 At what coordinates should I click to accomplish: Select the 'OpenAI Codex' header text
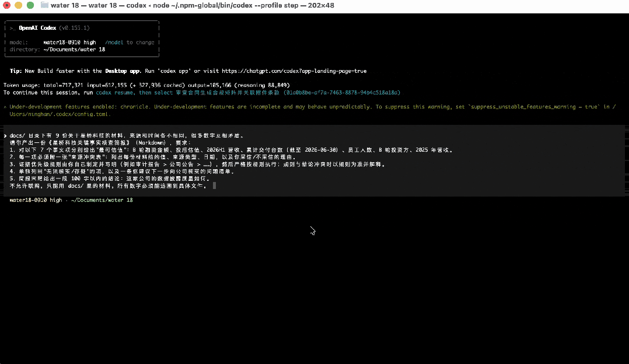pyautogui.click(x=38, y=28)
